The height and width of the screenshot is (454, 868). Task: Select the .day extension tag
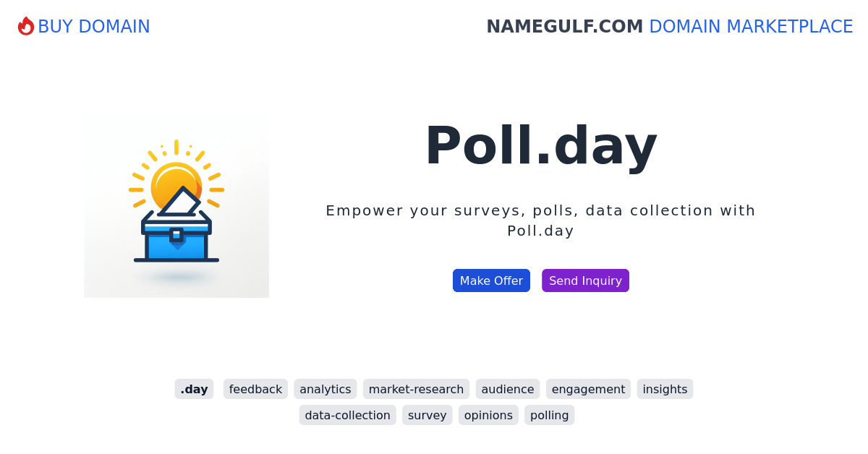click(194, 389)
